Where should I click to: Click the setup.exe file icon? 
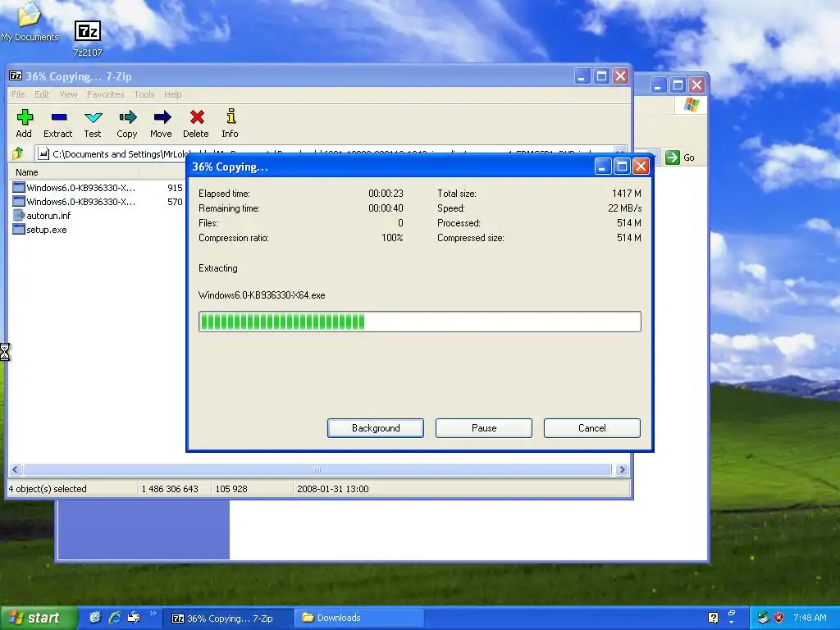pos(19,230)
